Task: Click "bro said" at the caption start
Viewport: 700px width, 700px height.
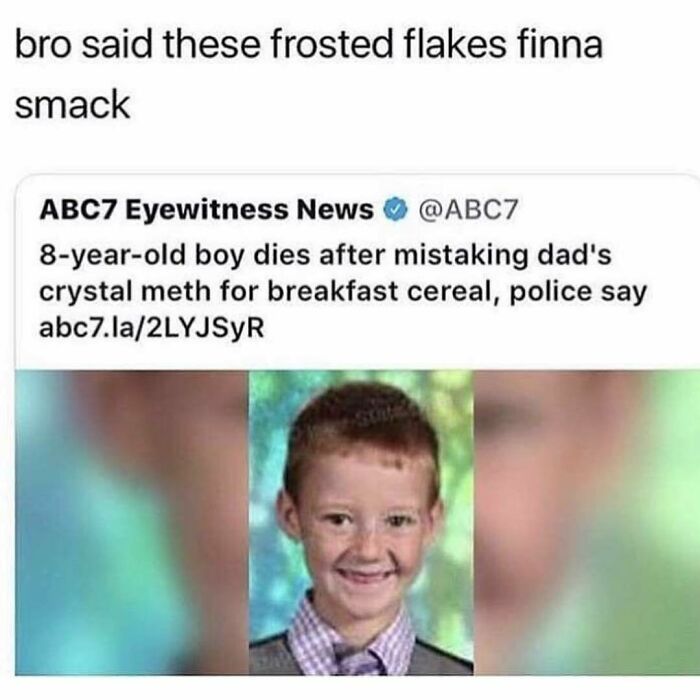Action: tap(83, 45)
